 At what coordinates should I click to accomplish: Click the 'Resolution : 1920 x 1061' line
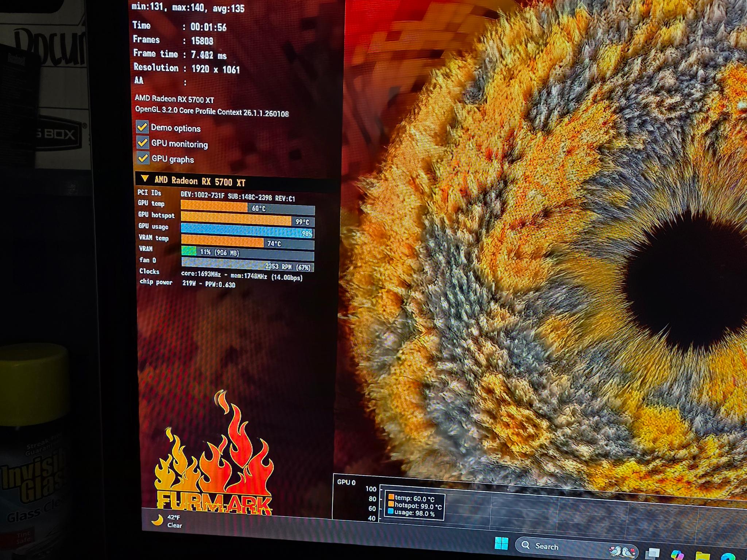(186, 68)
